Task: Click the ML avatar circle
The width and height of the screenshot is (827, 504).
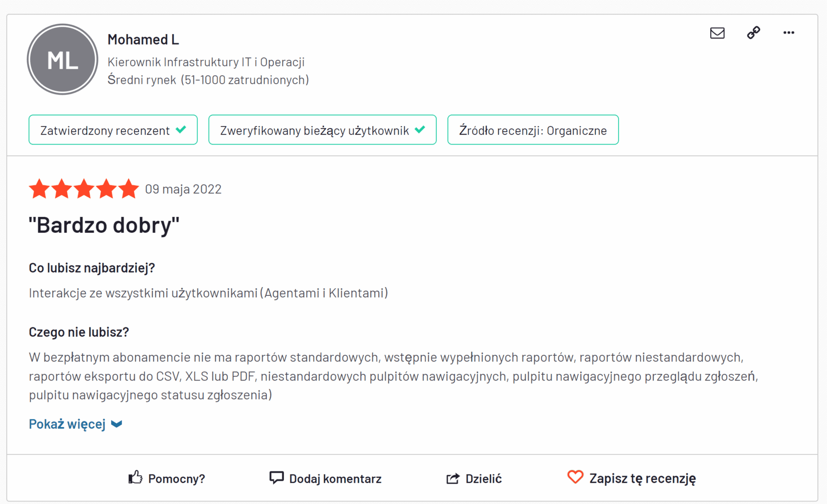Action: (x=63, y=59)
